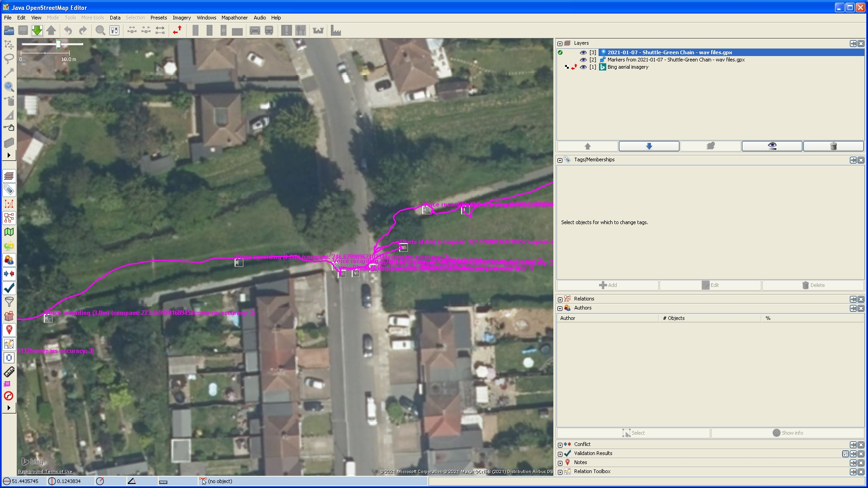
Task: Click the delete layer trash button
Action: 833,146
